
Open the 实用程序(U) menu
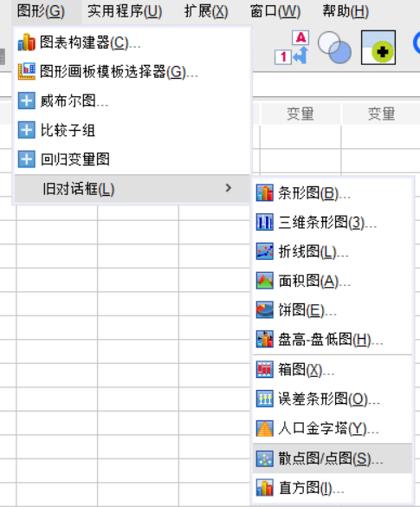point(125,11)
